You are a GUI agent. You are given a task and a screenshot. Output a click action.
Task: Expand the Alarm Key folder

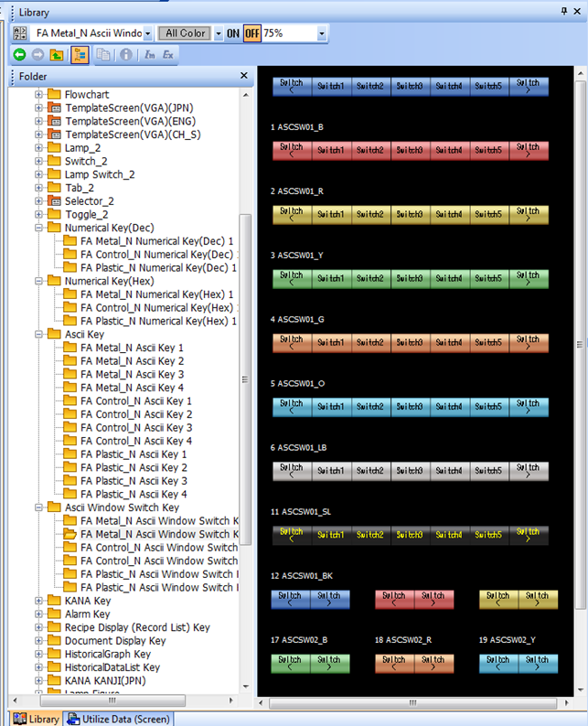(x=39, y=614)
